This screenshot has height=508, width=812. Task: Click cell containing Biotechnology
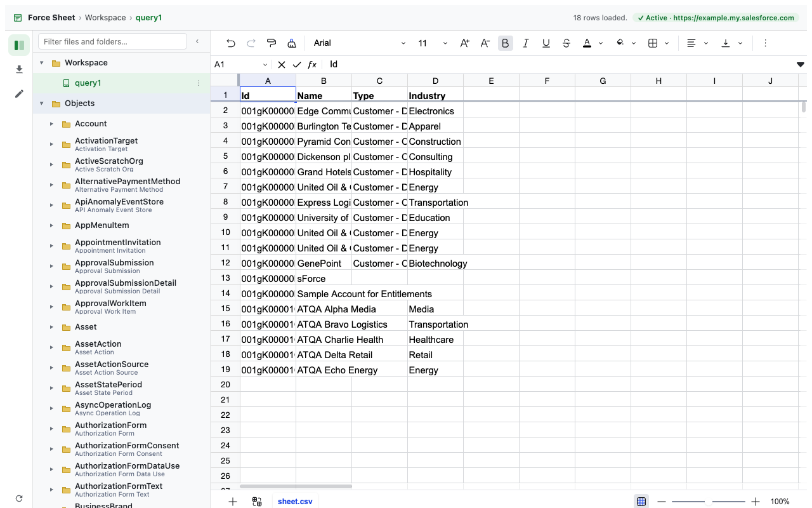click(436, 263)
